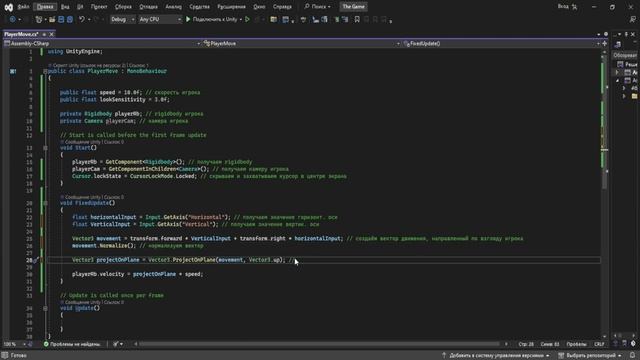Click the Solution Explorer switch views icon
Image resolution: width=640 pixels, height=360 pixels.
pos(618,44)
